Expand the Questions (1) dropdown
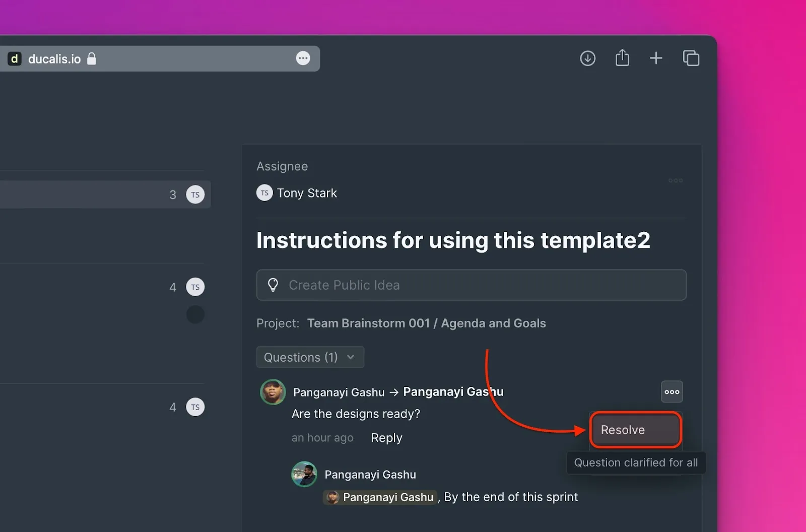The image size is (806, 532). 310,357
